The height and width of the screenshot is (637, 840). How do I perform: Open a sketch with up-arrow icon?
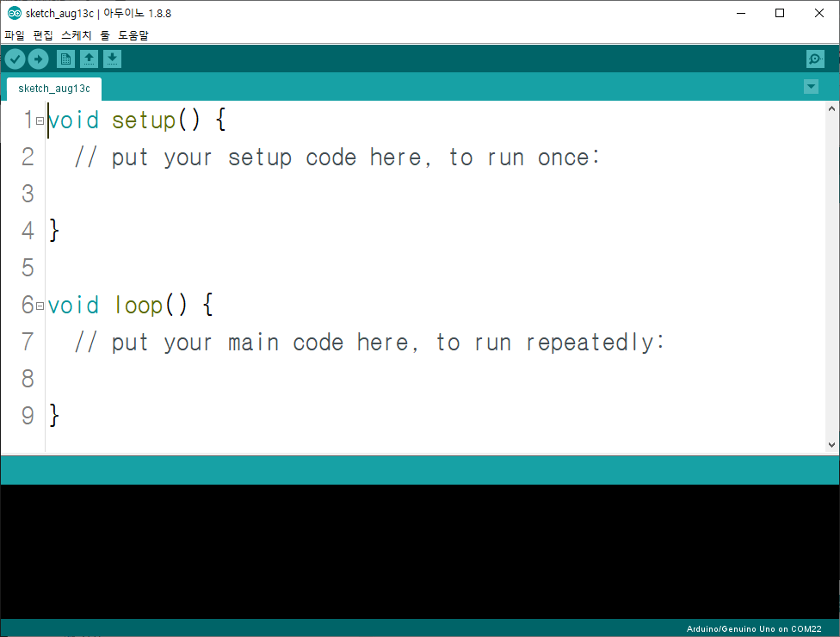click(x=89, y=59)
